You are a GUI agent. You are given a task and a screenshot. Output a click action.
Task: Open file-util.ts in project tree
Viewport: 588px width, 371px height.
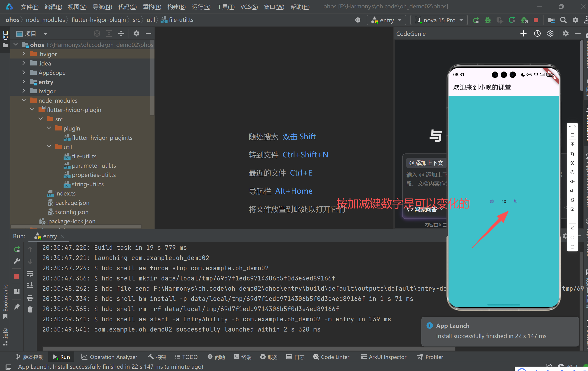click(84, 156)
